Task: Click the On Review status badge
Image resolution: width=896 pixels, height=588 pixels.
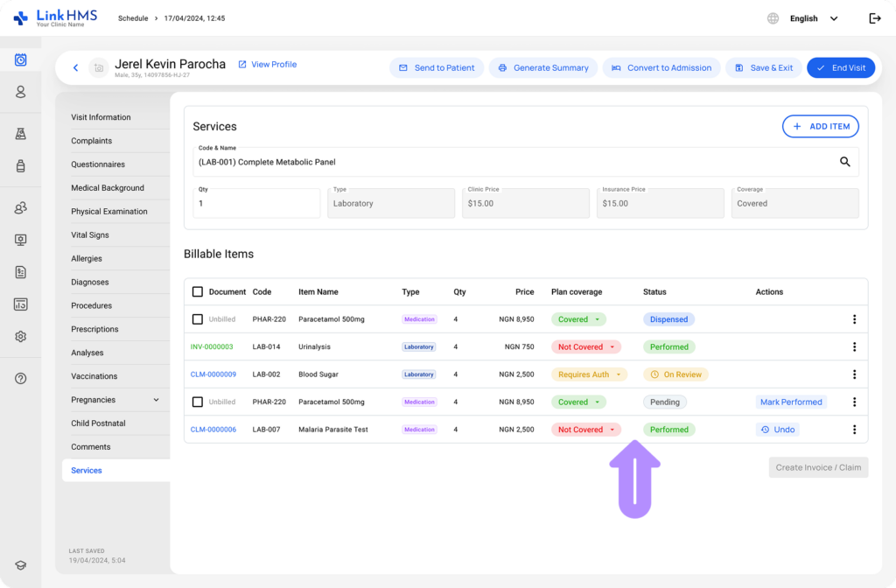Action: [x=675, y=374]
